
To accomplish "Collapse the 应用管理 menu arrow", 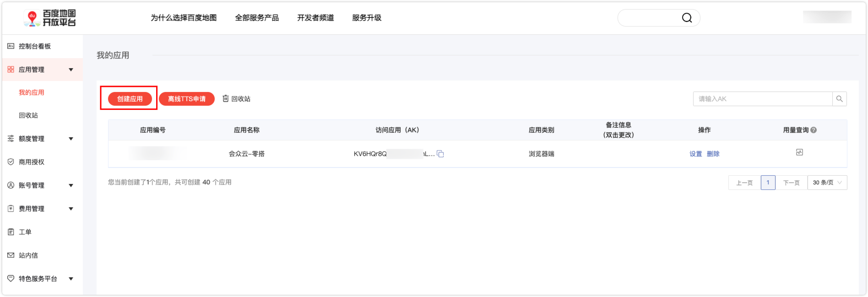I will pos(71,70).
